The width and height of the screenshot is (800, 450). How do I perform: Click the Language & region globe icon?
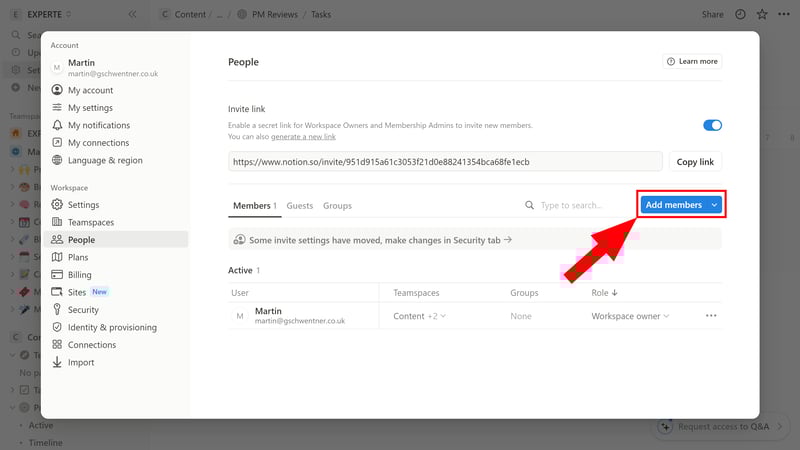click(57, 160)
